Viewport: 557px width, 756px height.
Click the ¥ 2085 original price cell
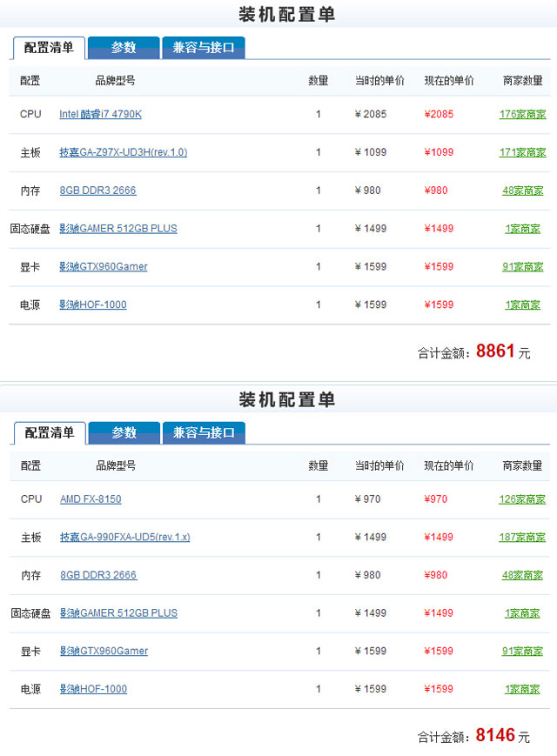tap(371, 114)
